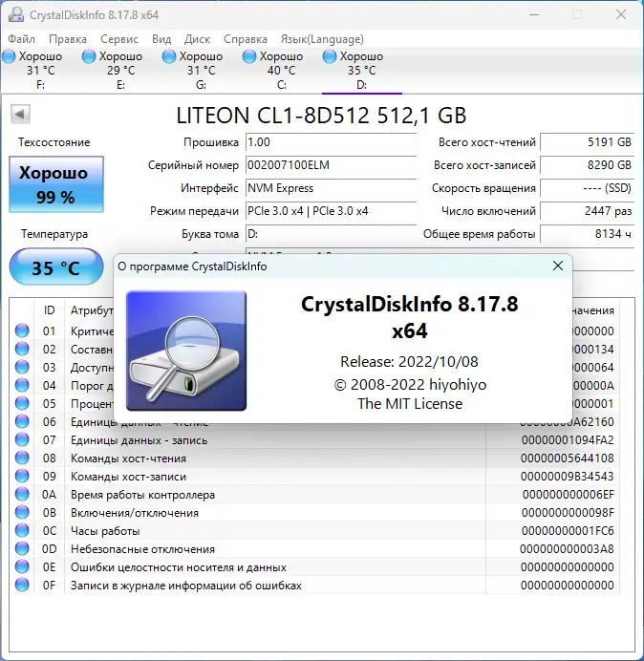
Task: Click total host writes value 8290 GB
Action: [x=587, y=165]
